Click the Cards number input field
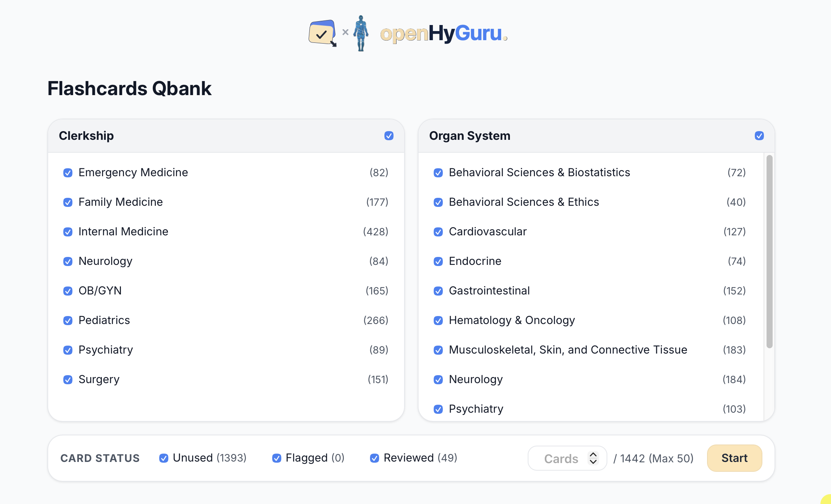The height and width of the screenshot is (504, 831). tap(567, 458)
